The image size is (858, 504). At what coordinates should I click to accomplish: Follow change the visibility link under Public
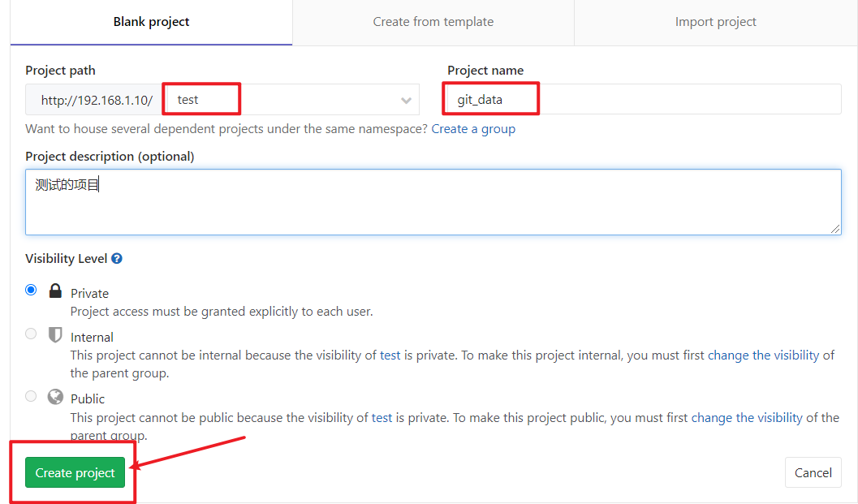747,418
